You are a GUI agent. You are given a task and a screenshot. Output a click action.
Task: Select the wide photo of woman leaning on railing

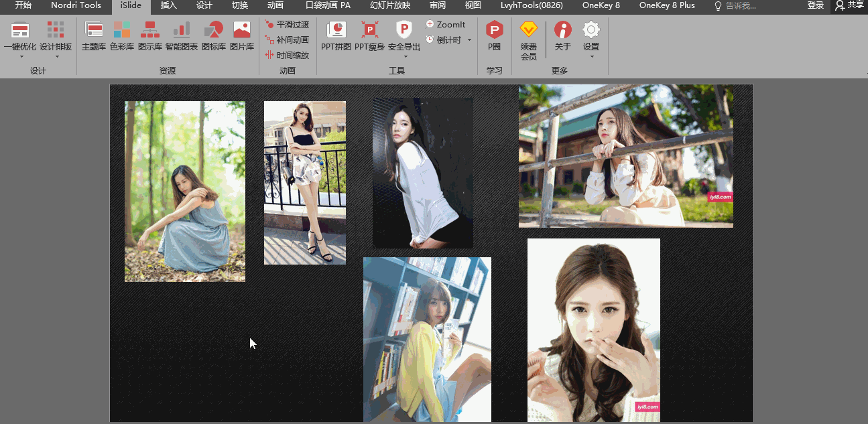coord(626,156)
